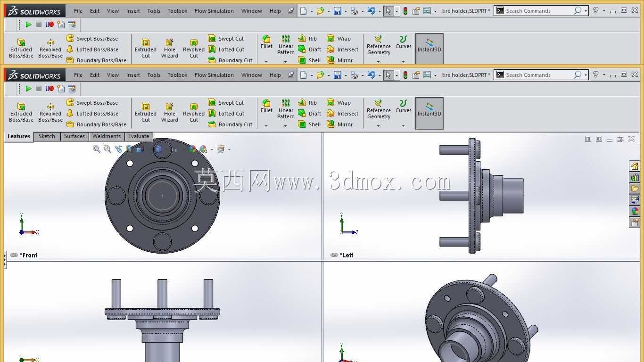Rebuild the model with the lower window's traffic light

tap(405, 75)
